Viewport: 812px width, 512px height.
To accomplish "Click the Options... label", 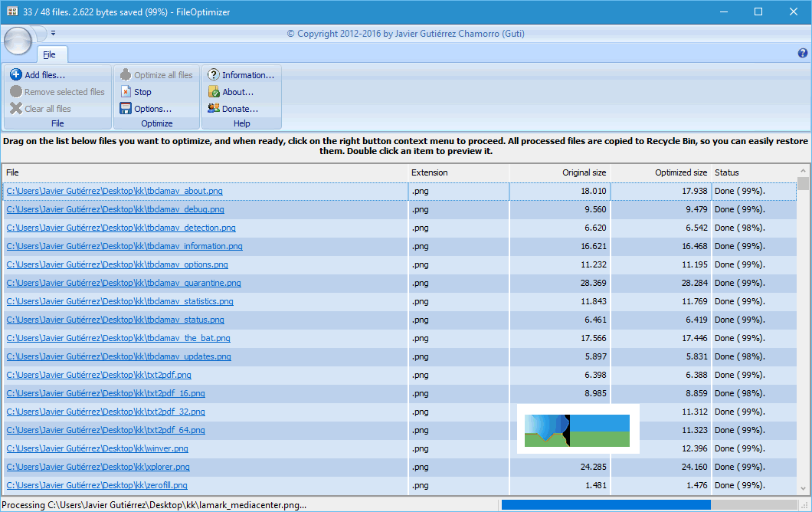I will click(x=152, y=109).
